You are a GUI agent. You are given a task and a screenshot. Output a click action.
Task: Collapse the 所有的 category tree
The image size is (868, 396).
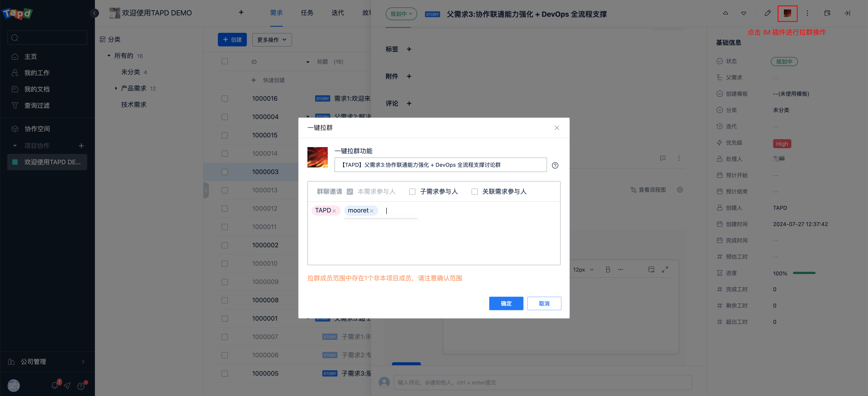(x=109, y=56)
